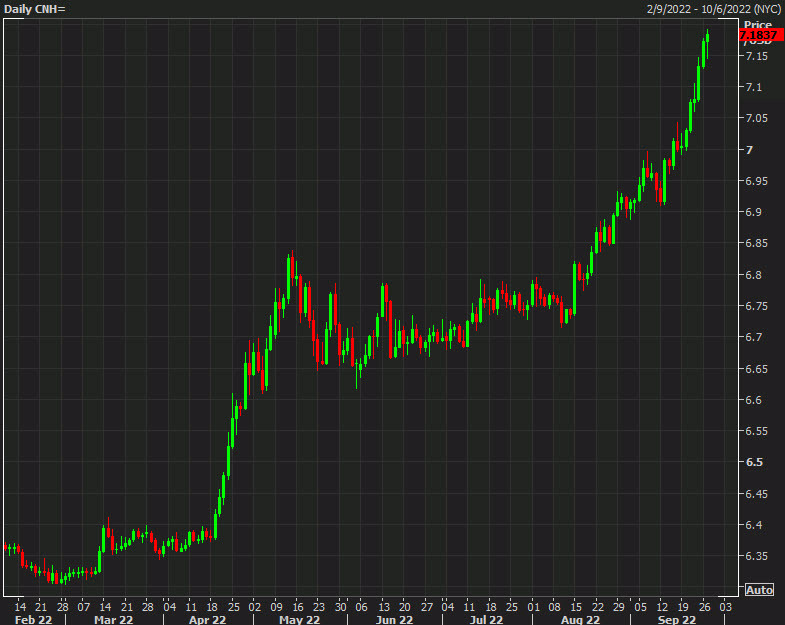Click the 6.75 price axis label
Image resolution: width=785 pixels, height=625 pixels.
(756, 306)
